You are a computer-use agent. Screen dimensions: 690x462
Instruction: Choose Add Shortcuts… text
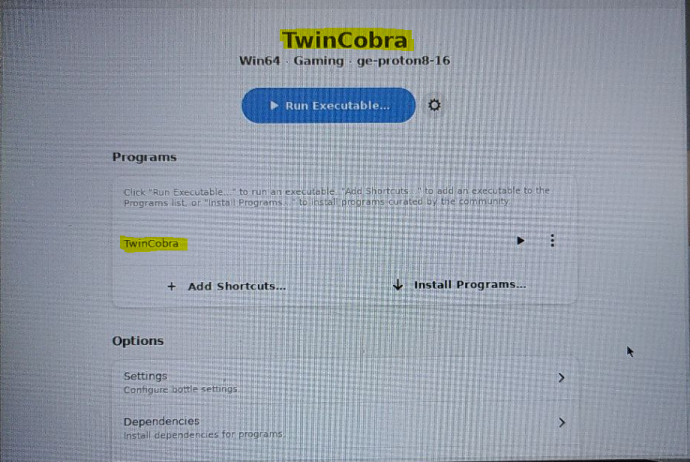[x=237, y=286]
